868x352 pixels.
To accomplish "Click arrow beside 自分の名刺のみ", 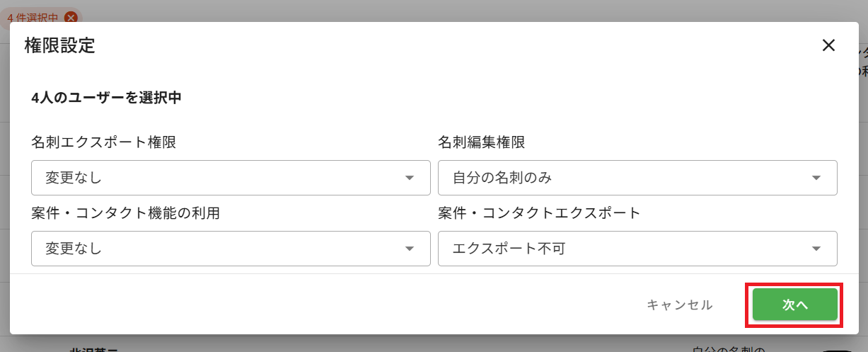I will click(x=816, y=178).
